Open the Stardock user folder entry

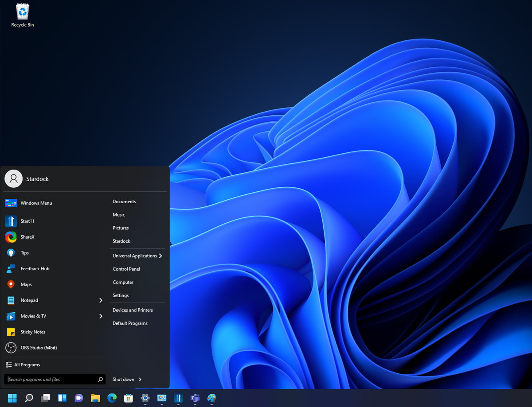coord(121,241)
